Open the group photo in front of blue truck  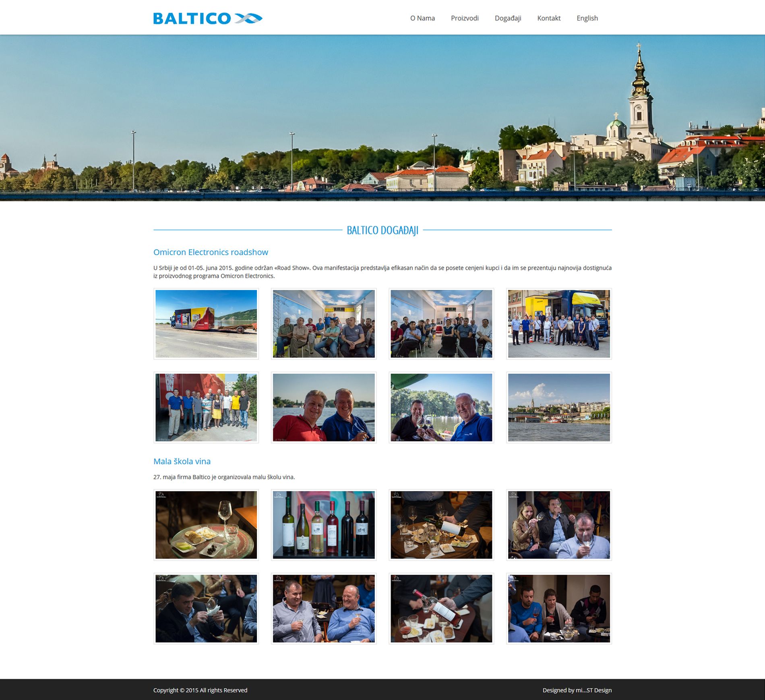click(x=559, y=324)
